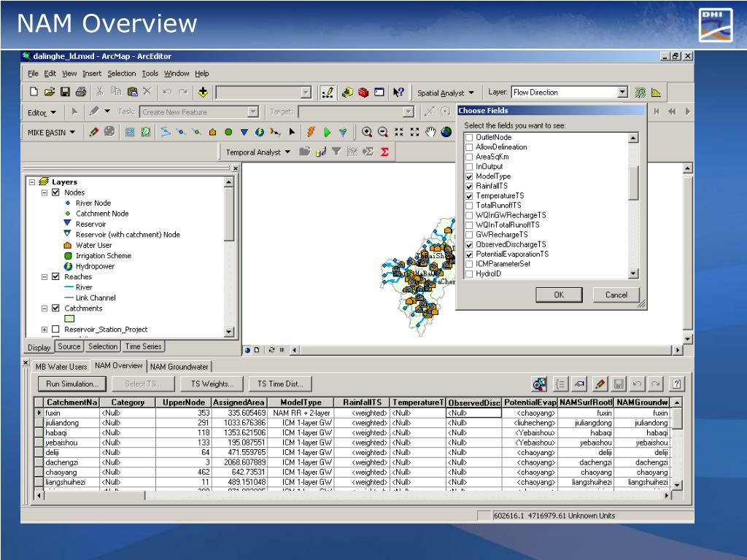This screenshot has width=747, height=560.
Task: Click the Source tab button in table of contents
Action: click(69, 346)
